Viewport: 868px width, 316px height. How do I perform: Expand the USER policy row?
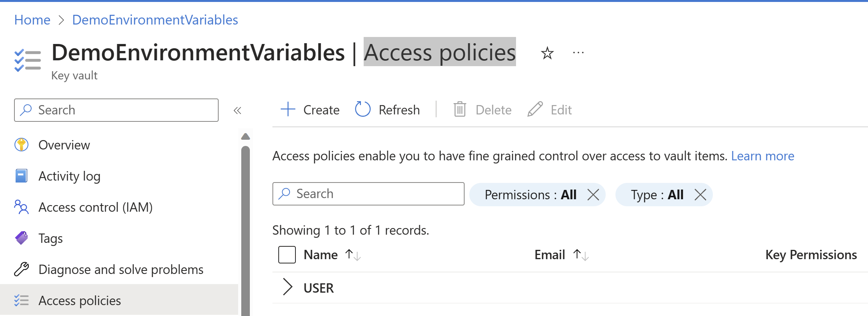click(288, 287)
